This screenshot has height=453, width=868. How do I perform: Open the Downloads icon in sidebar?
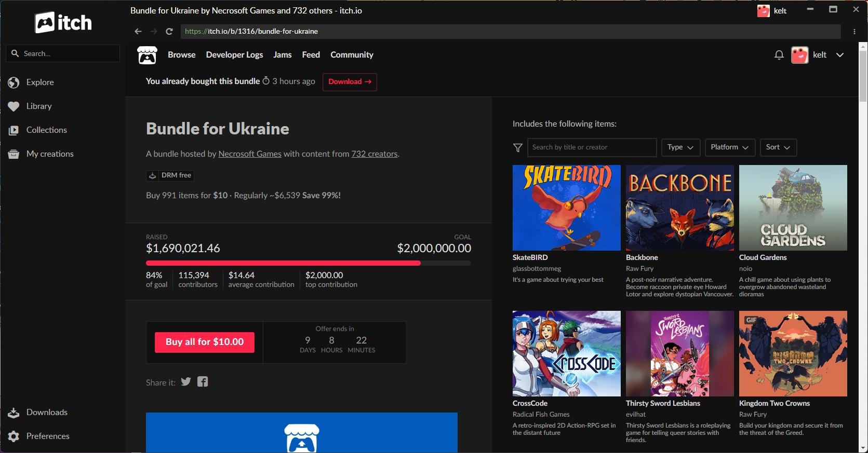tap(14, 413)
